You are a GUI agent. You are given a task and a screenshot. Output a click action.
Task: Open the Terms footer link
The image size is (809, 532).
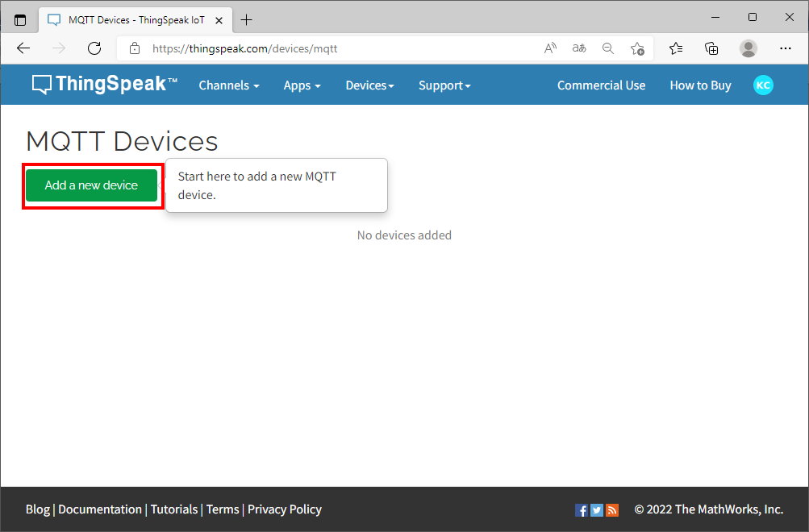click(x=223, y=509)
